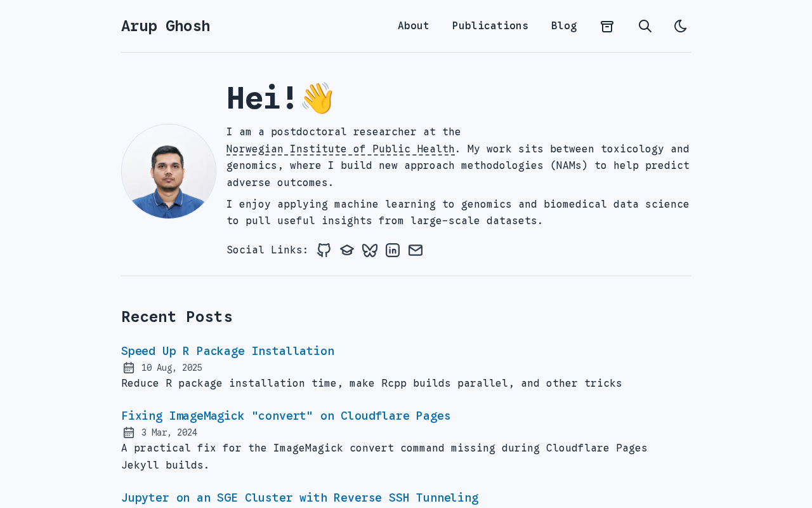Click the Recent Posts heading
The image size is (812, 508).
coord(177,317)
